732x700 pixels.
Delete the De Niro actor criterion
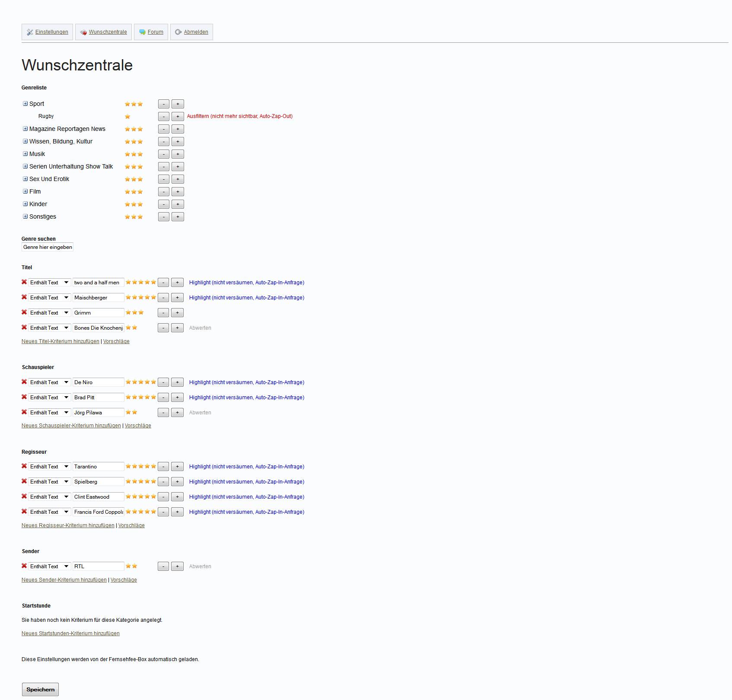pos(24,382)
